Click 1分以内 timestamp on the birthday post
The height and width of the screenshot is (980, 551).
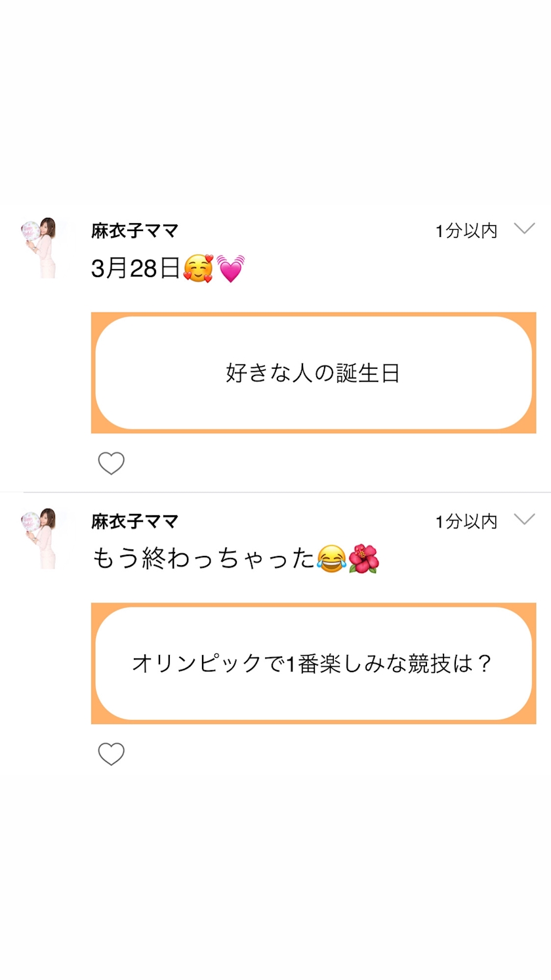[466, 230]
